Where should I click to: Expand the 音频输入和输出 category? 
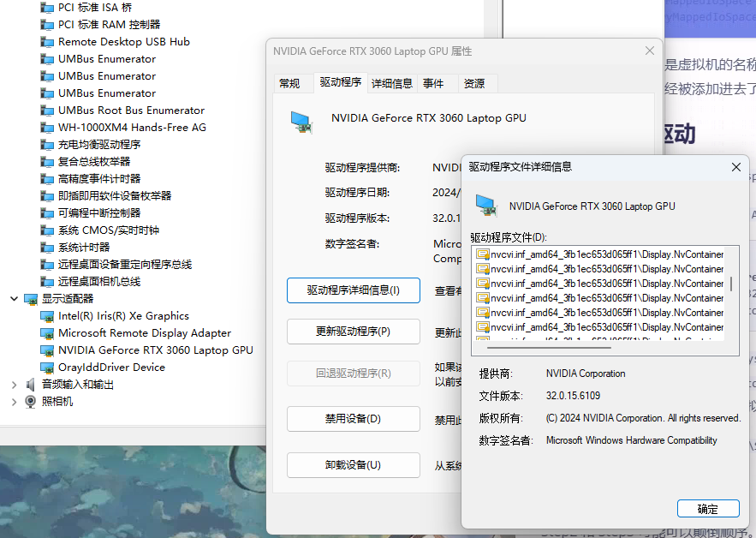coord(14,385)
